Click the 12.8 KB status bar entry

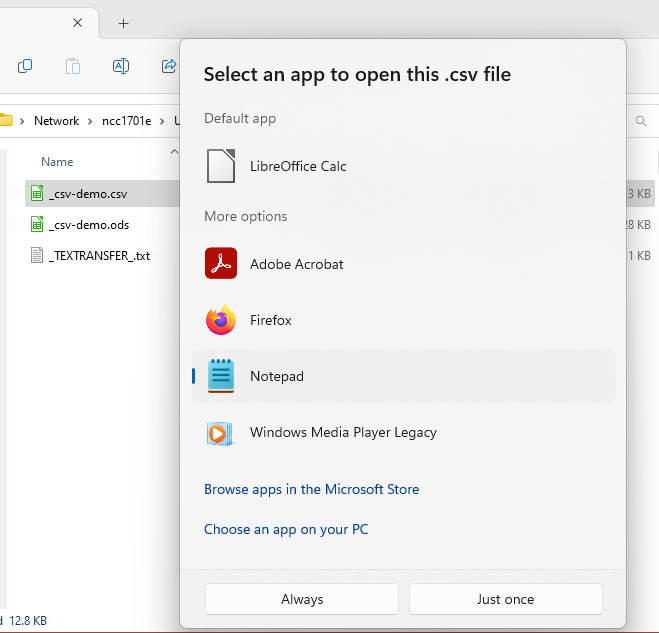pos(28,620)
